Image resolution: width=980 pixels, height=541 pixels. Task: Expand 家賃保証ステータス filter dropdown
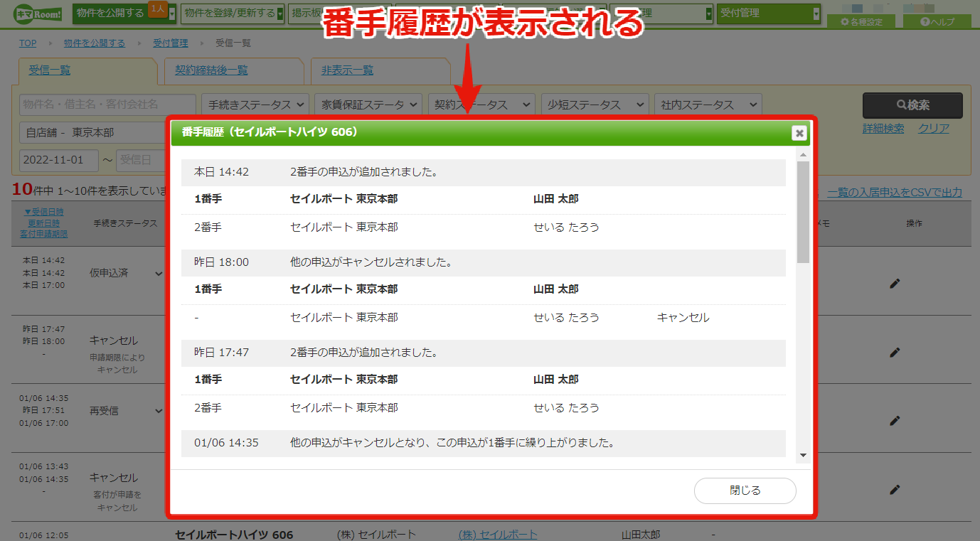click(x=368, y=105)
